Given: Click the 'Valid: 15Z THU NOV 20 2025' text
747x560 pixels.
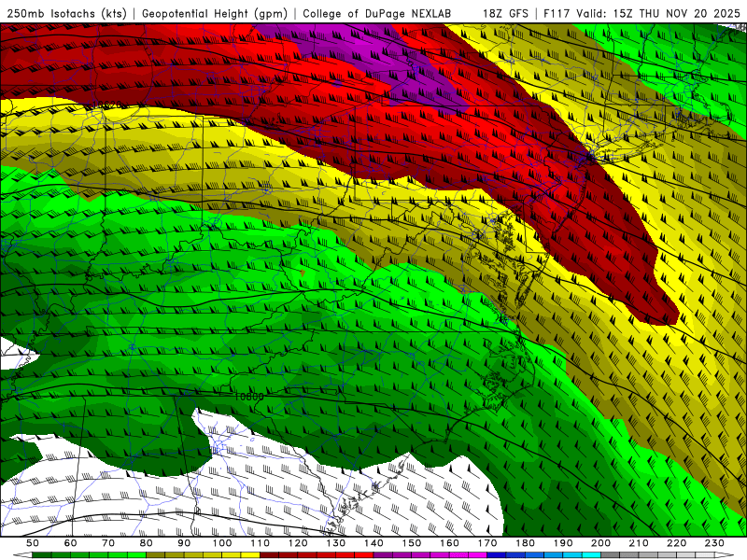Looking at the screenshot, I should (659, 13).
